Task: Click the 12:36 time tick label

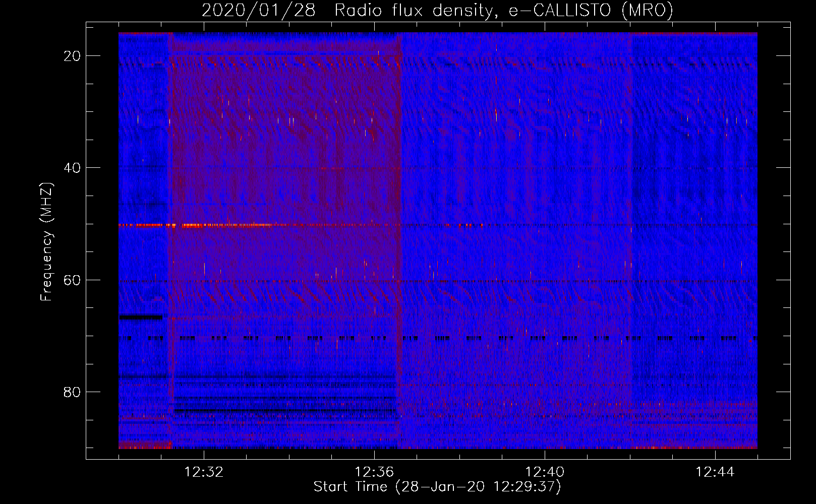Action: 374,472
